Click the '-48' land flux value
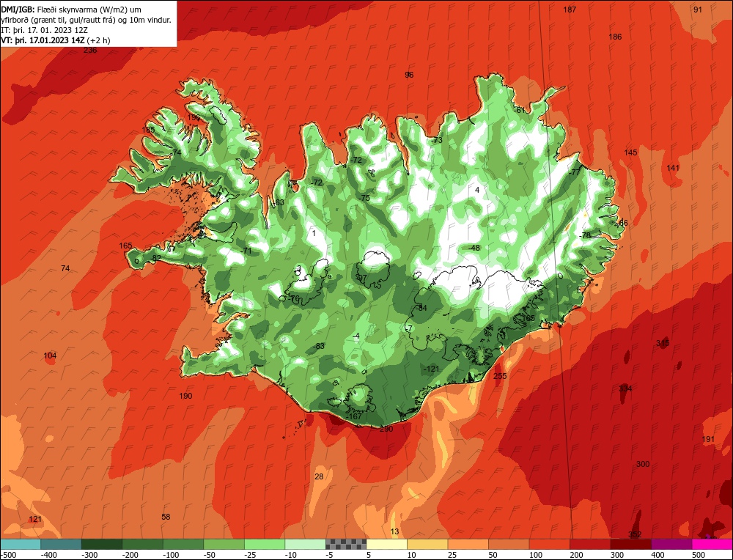The image size is (733, 560). tap(474, 248)
